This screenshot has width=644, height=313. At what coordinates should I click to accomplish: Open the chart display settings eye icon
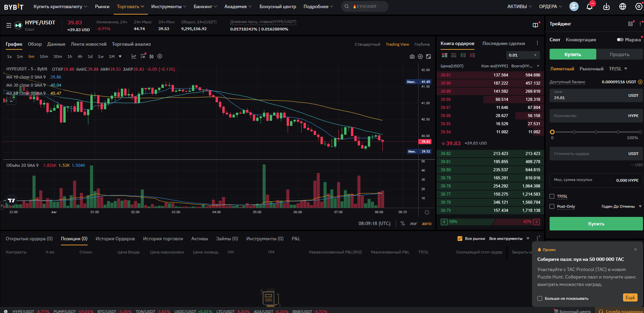[x=143, y=57]
